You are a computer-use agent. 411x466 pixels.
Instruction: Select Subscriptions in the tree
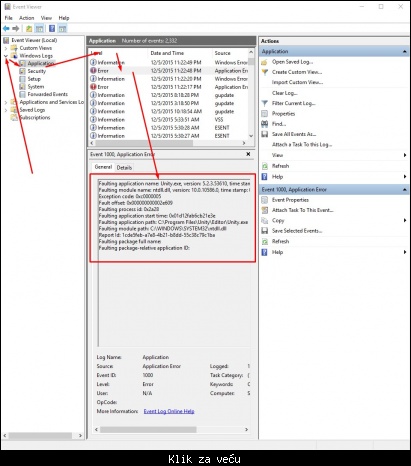[x=35, y=118]
